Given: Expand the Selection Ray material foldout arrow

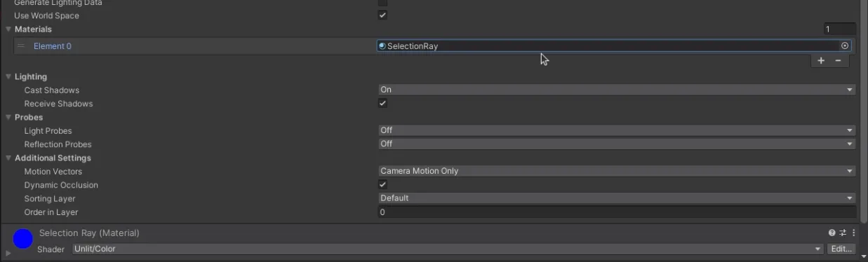Looking at the screenshot, I should click(x=8, y=252).
